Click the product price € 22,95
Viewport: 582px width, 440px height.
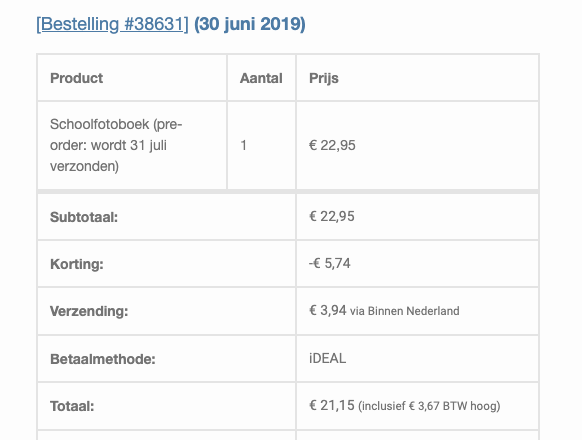point(332,145)
